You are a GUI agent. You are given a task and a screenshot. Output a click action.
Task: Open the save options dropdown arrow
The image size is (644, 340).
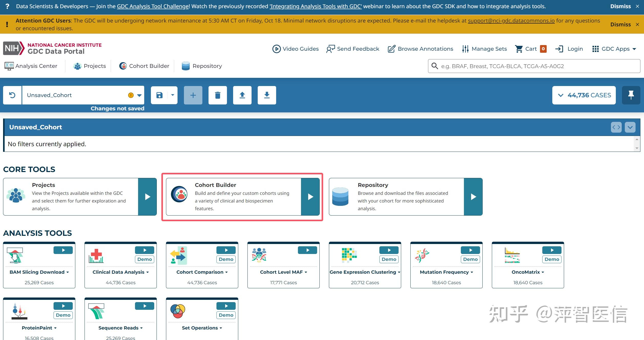(173, 95)
